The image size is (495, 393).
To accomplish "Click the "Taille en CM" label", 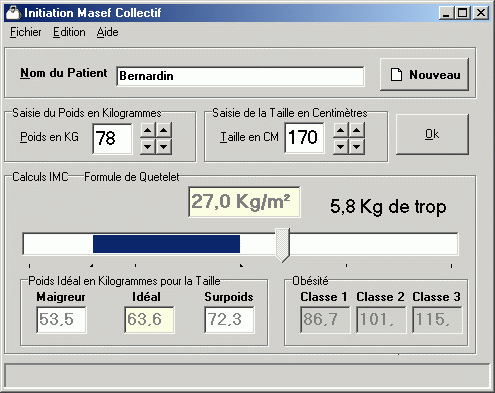I will click(249, 137).
